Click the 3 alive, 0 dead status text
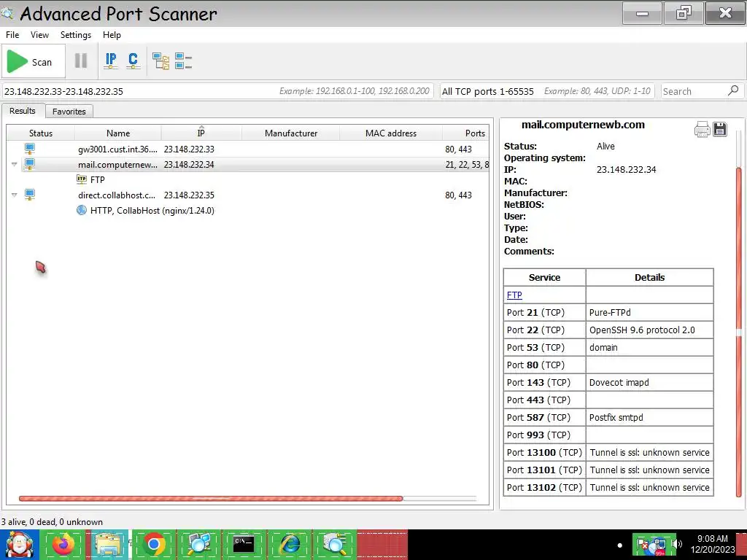Viewport: 747px width, 560px height. 52,522
